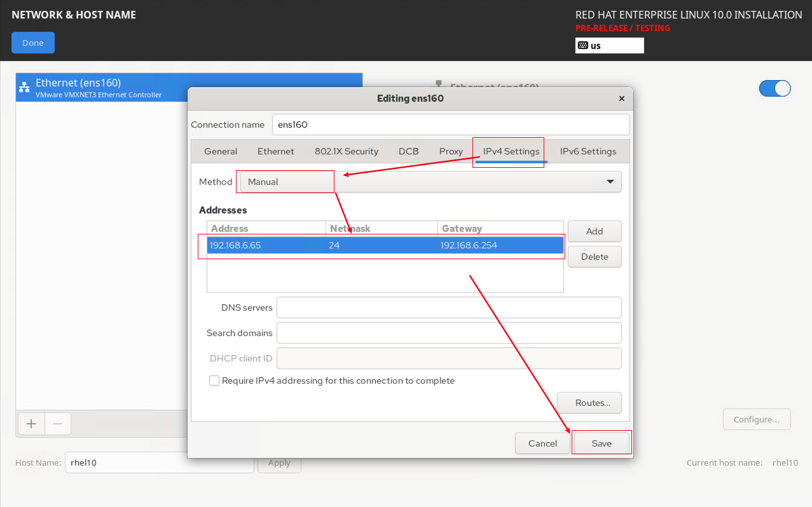Screen dimensions: 812x507
Task: Select the Ethernet (ens160) device entry
Action: 189,87
